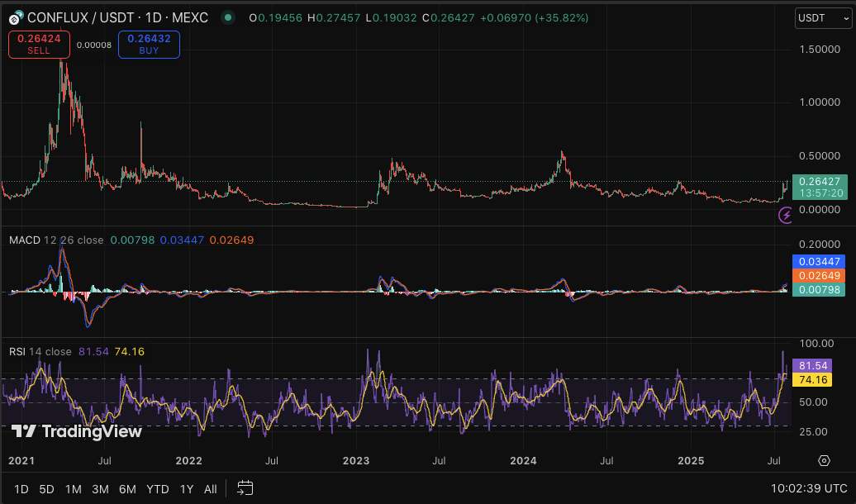The image size is (856, 504).
Task: Click the 1.00000 price axis label
Action: tap(820, 102)
